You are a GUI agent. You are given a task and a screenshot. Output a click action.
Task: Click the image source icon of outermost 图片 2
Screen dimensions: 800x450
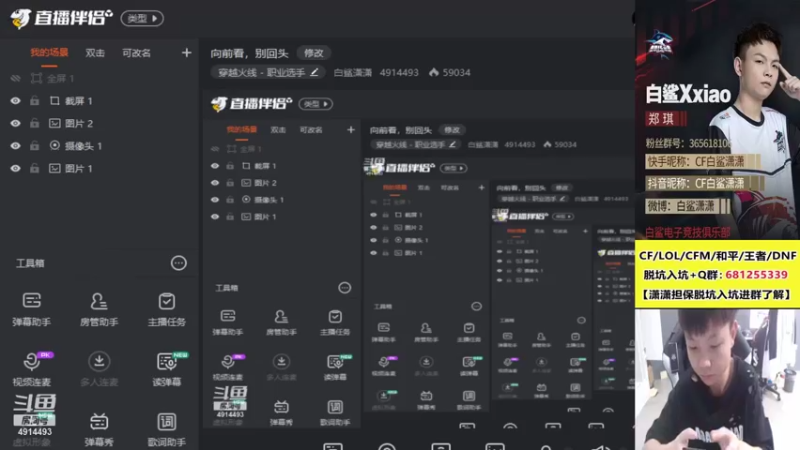pyautogui.click(x=55, y=123)
